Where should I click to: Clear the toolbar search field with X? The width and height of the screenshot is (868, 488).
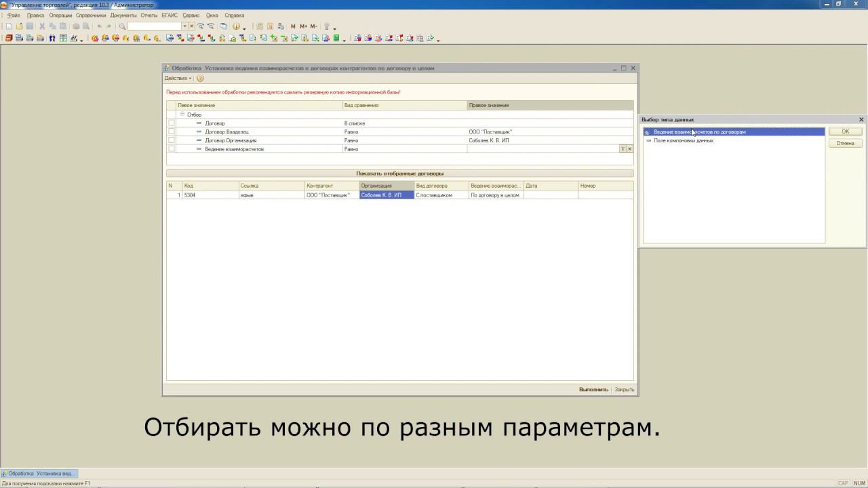(192, 26)
